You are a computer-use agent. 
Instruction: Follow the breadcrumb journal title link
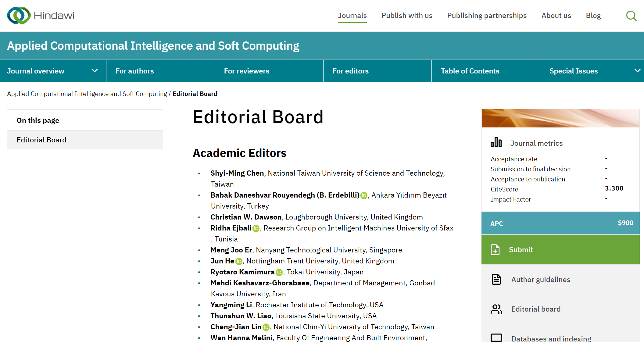(87, 94)
